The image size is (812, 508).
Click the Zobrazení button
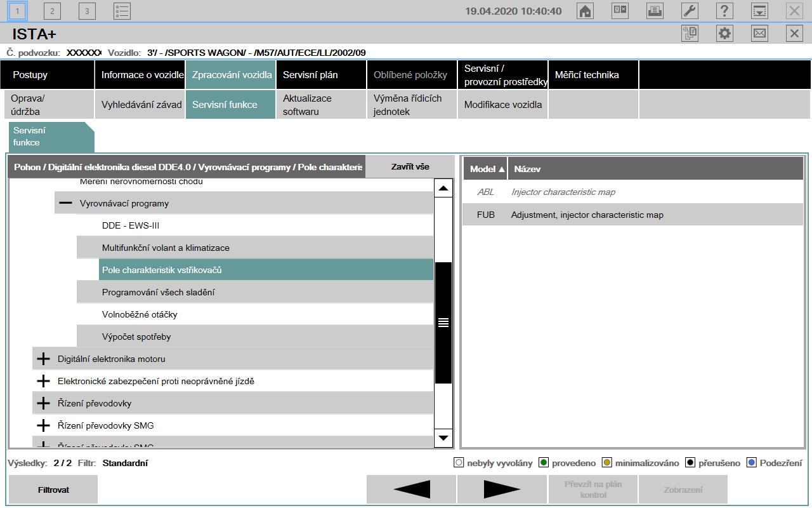tap(683, 490)
